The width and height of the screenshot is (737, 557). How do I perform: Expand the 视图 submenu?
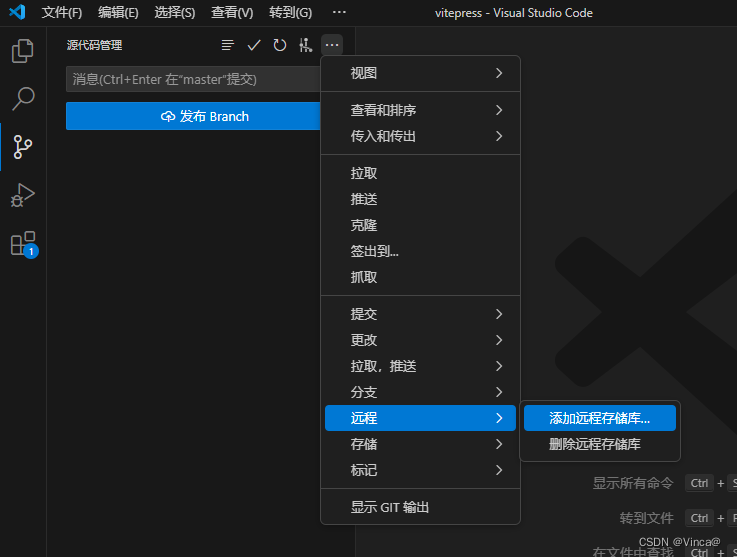coord(420,73)
